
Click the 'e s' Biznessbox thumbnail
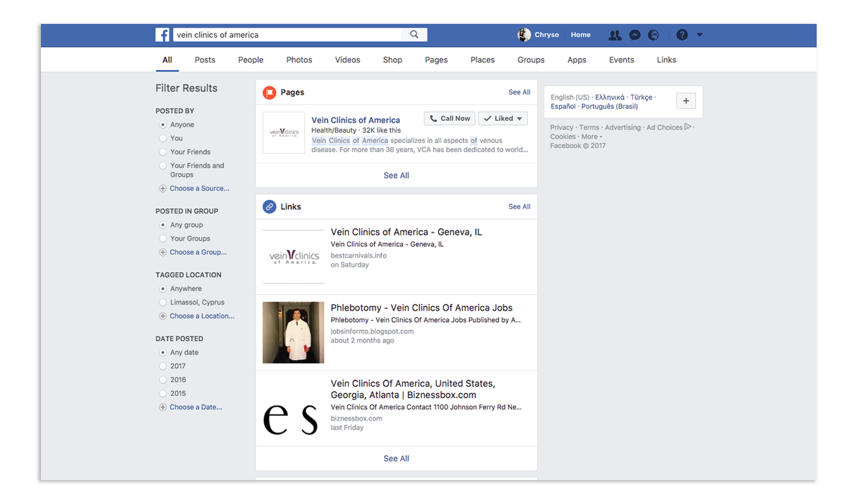pyautogui.click(x=293, y=408)
